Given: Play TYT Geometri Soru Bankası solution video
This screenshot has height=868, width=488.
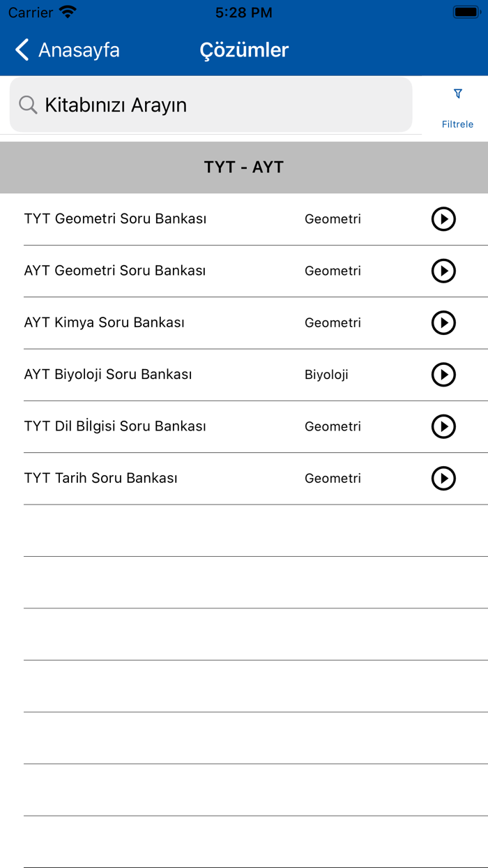Looking at the screenshot, I should click(x=443, y=219).
